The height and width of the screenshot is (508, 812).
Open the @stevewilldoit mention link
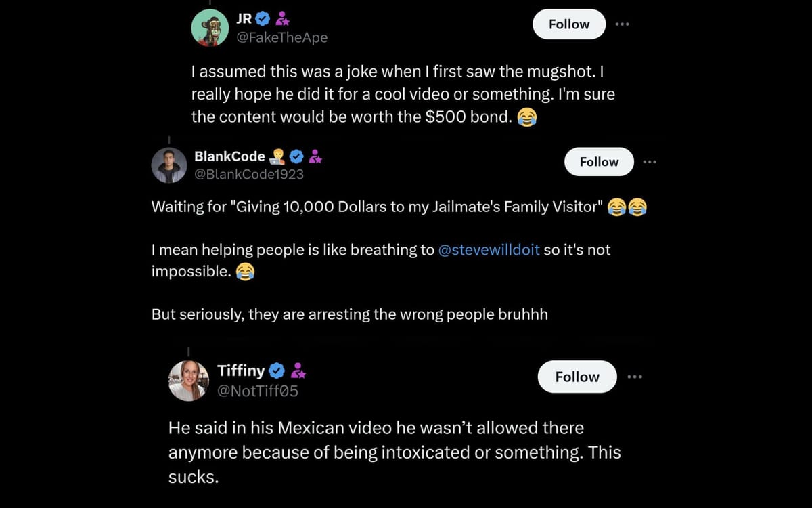click(x=491, y=249)
